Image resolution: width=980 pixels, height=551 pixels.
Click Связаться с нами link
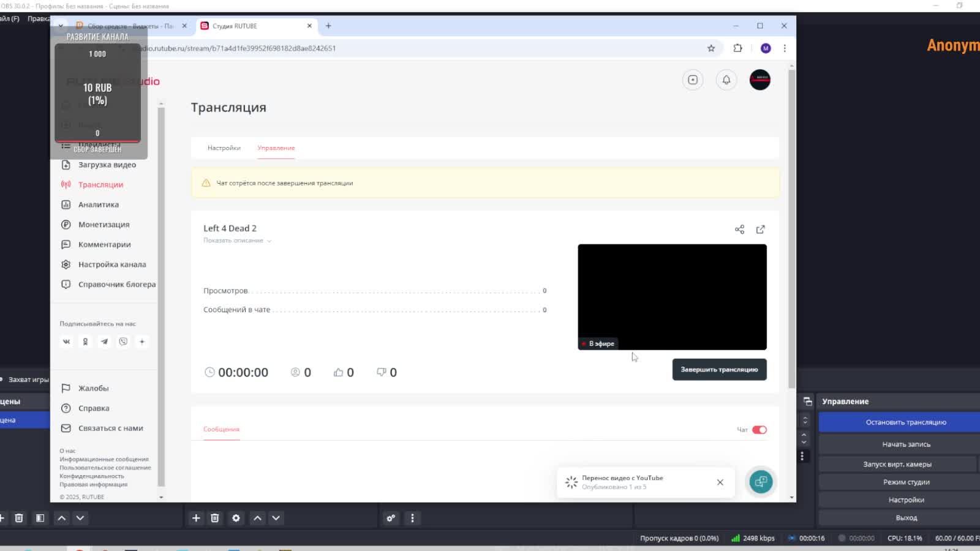[110, 429]
